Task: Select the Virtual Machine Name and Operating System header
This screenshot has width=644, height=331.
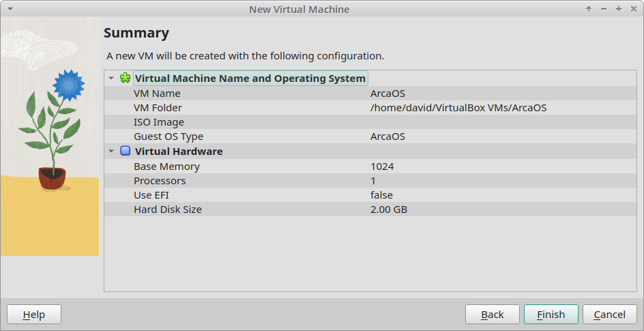Action: point(250,78)
